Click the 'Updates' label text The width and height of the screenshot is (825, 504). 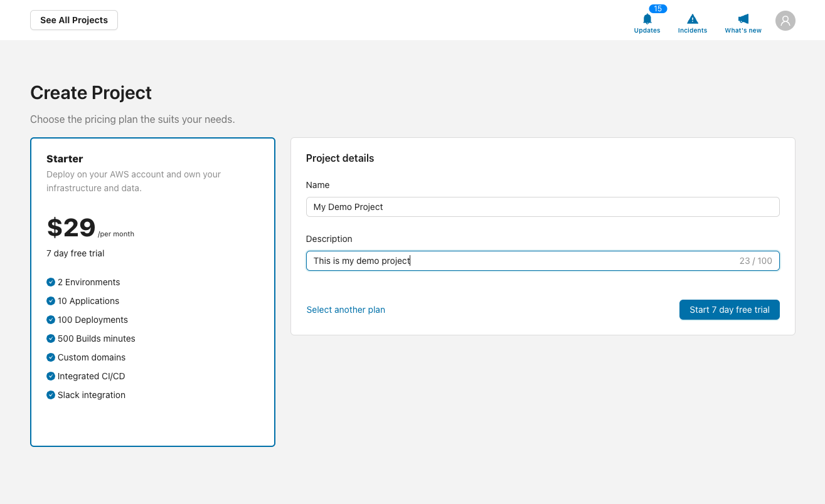(x=647, y=30)
